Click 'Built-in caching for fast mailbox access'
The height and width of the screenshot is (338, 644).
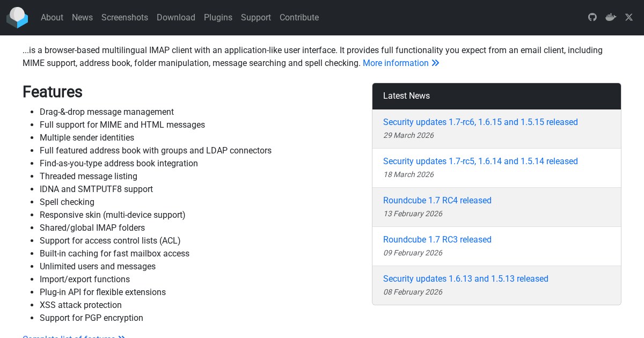coord(114,254)
